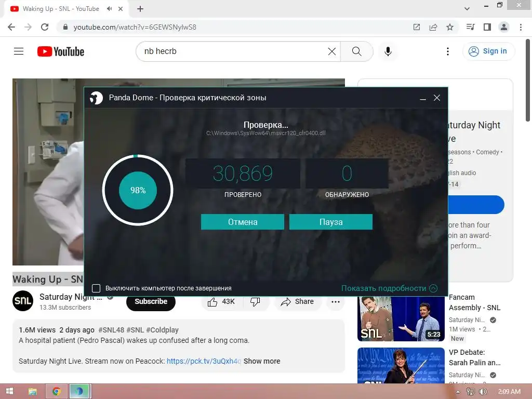Enable shutdown computer after completion checkbox
The image size is (532, 399).
point(96,288)
